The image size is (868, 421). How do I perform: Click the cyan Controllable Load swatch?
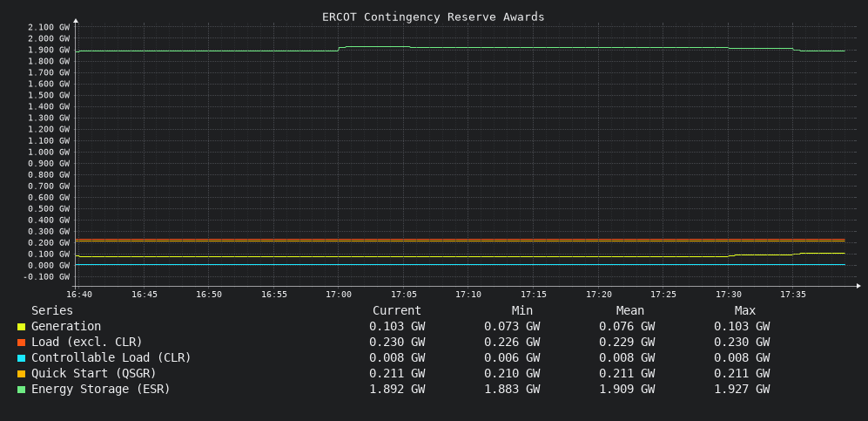[x=21, y=358]
